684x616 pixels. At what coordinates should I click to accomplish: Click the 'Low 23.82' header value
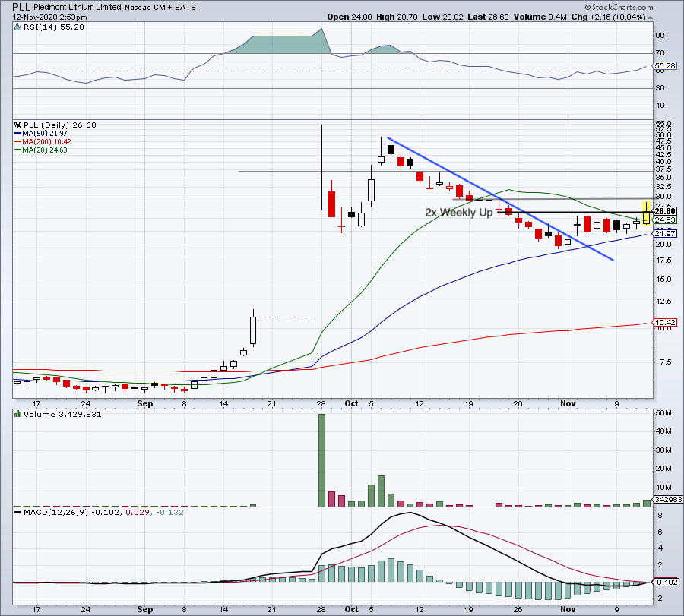[x=442, y=17]
